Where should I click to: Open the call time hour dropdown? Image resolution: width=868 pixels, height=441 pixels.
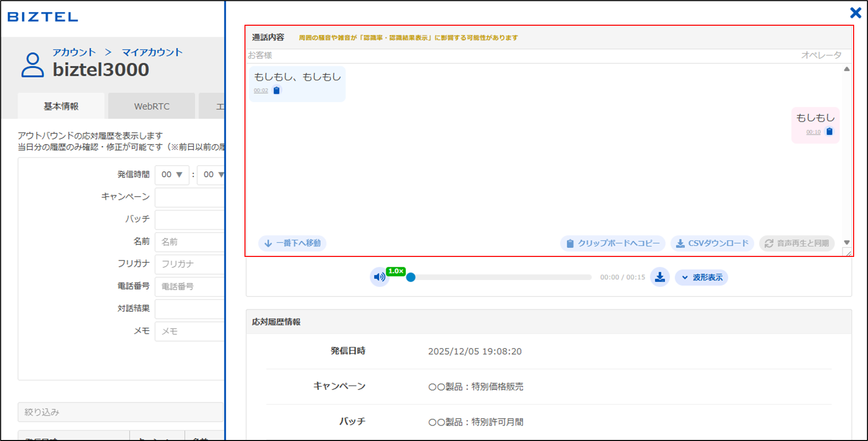[172, 175]
